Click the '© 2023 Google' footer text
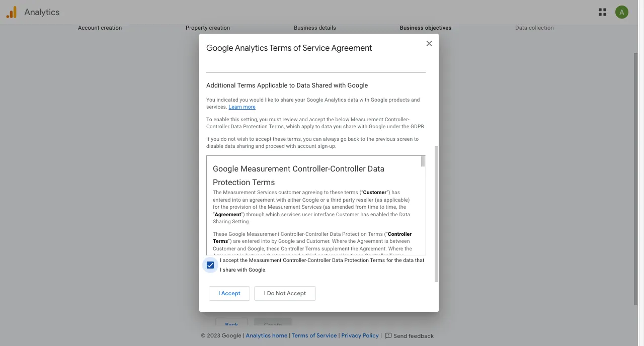 click(x=221, y=336)
